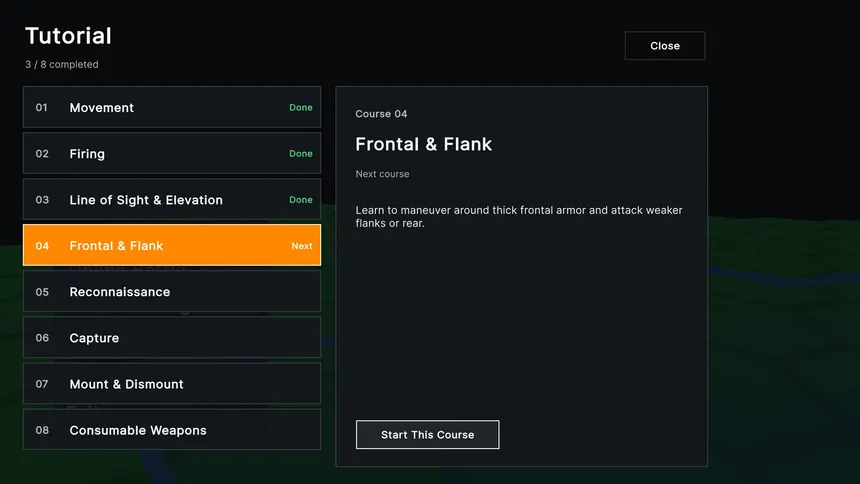Click the Start This Course button
The image size is (860, 484).
coord(427,435)
